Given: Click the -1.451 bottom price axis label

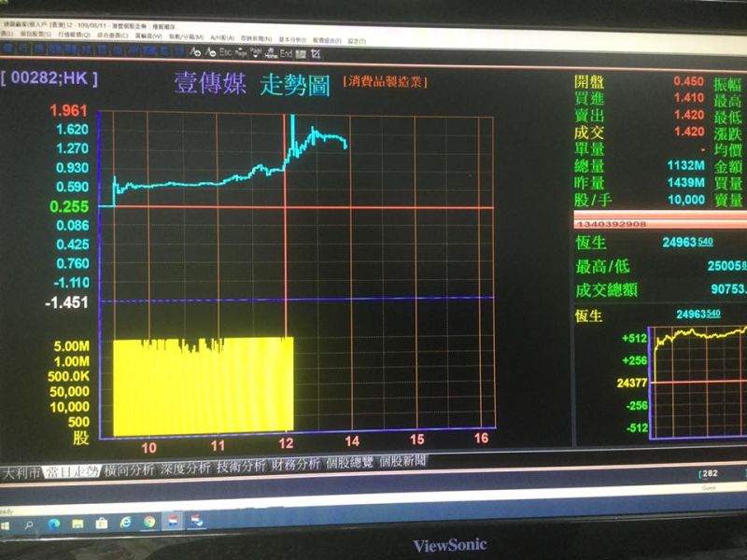Looking at the screenshot, I should pos(66,302).
